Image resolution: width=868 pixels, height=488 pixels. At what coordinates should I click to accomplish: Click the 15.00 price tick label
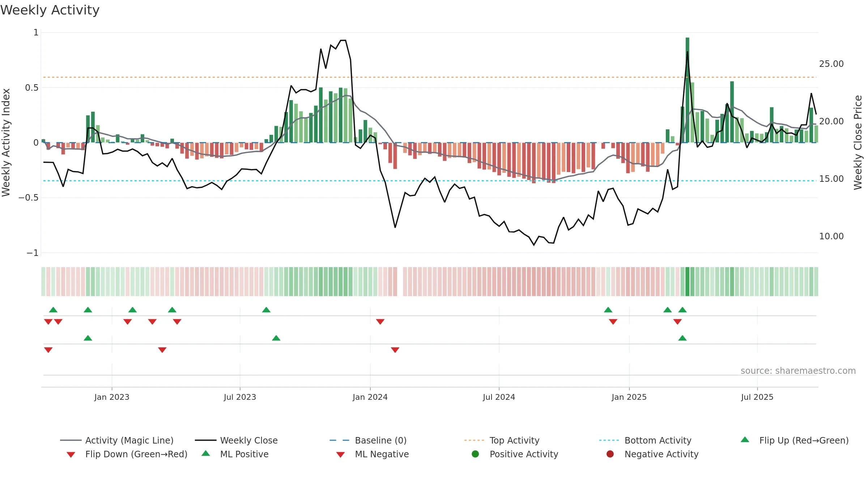click(831, 179)
